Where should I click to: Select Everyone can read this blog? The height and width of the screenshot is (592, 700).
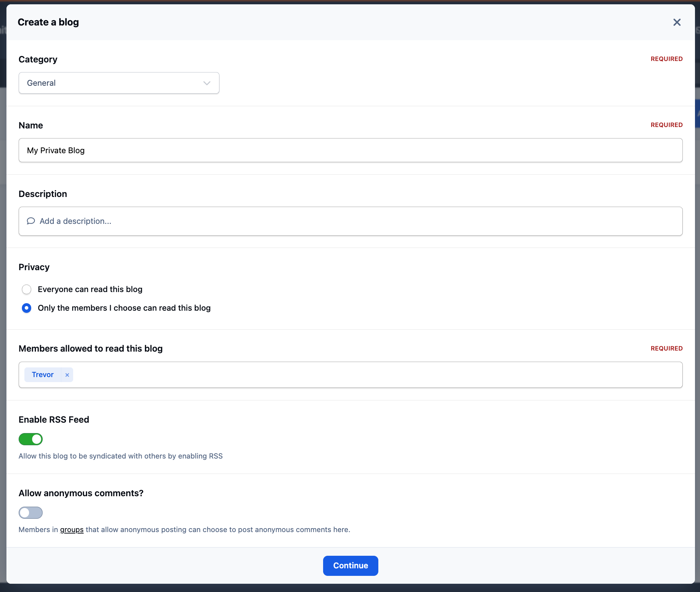tap(27, 289)
